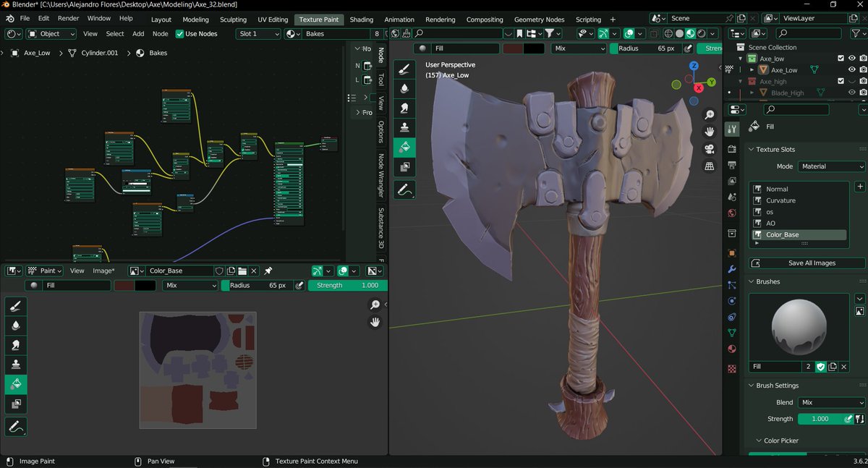Select the Annotate tool in 3D viewport
This screenshot has width=868, height=468.
404,190
